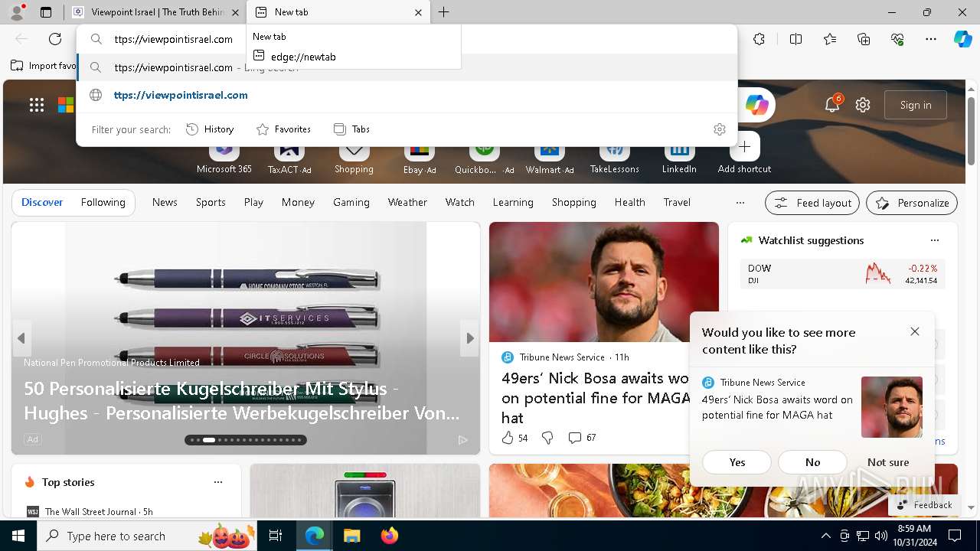
Task: Answer Yes to more content prompt
Action: click(x=737, y=462)
